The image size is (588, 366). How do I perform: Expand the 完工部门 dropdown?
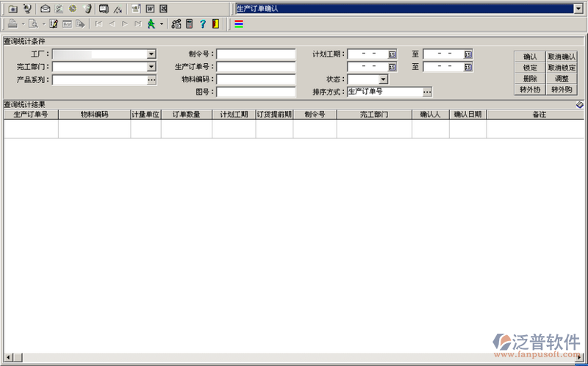pos(151,67)
